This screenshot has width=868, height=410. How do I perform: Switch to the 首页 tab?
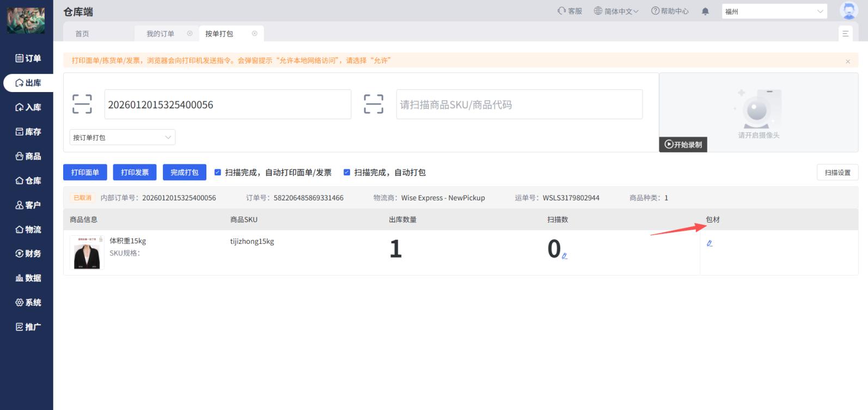pyautogui.click(x=82, y=34)
